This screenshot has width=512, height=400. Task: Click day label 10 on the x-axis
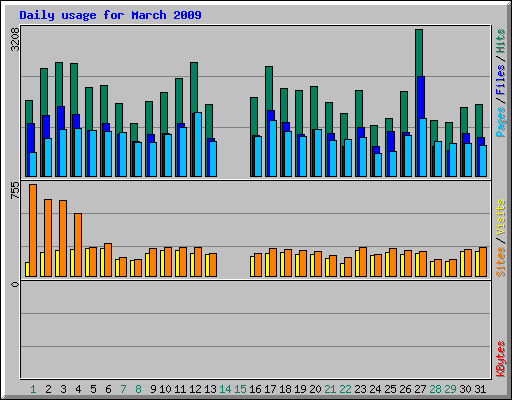pos(165,389)
